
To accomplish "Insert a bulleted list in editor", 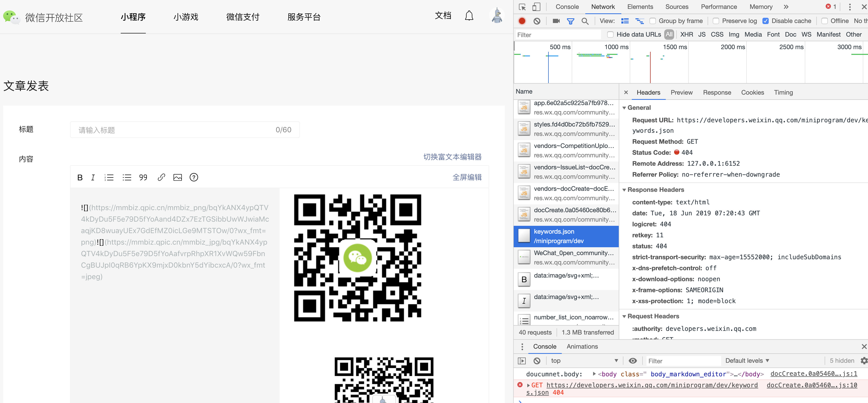I will point(127,177).
